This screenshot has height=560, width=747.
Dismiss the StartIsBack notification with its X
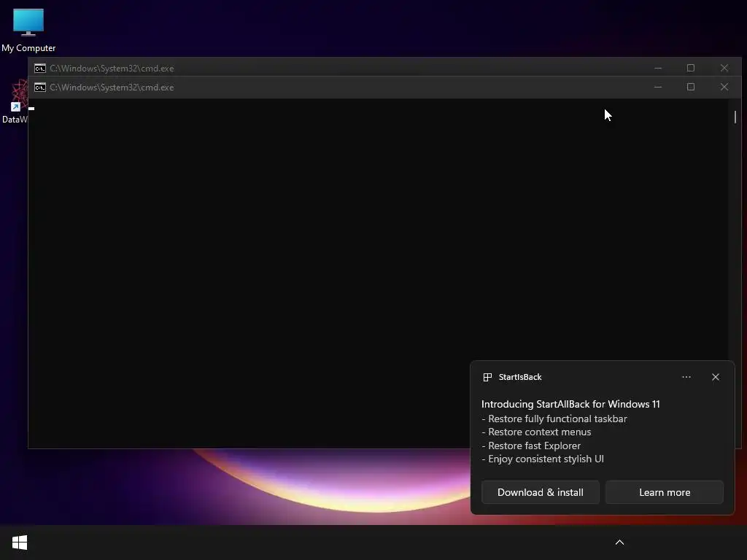(716, 377)
